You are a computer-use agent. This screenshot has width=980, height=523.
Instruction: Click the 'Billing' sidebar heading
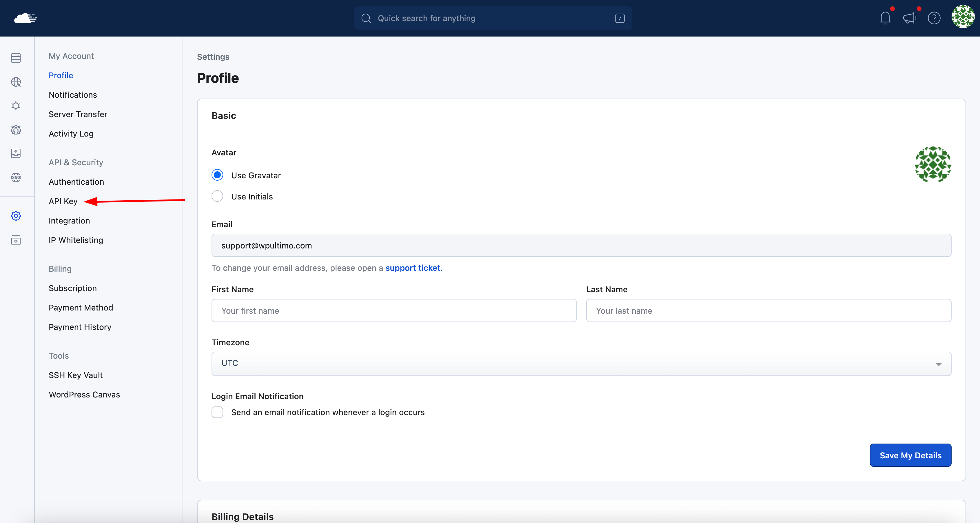60,269
